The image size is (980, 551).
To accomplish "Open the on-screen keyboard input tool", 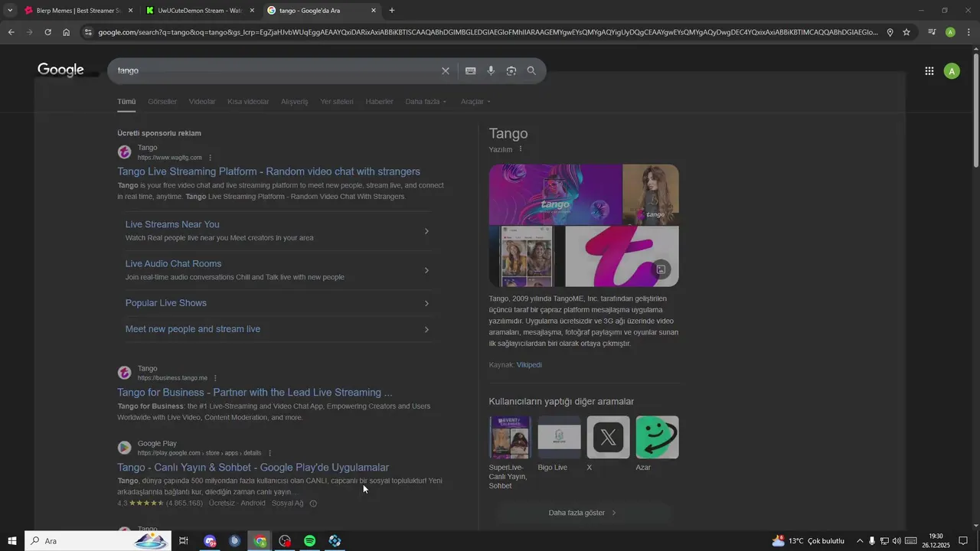I will click(470, 70).
